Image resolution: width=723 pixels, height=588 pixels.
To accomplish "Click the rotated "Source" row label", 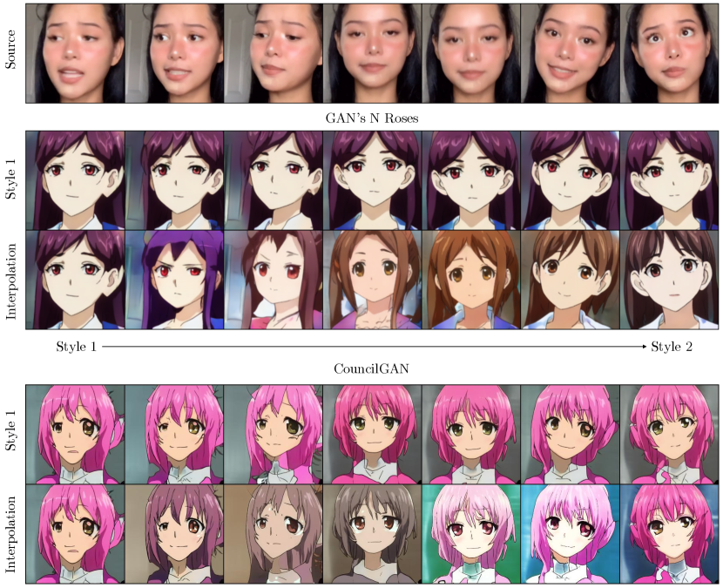I will (x=10, y=50).
